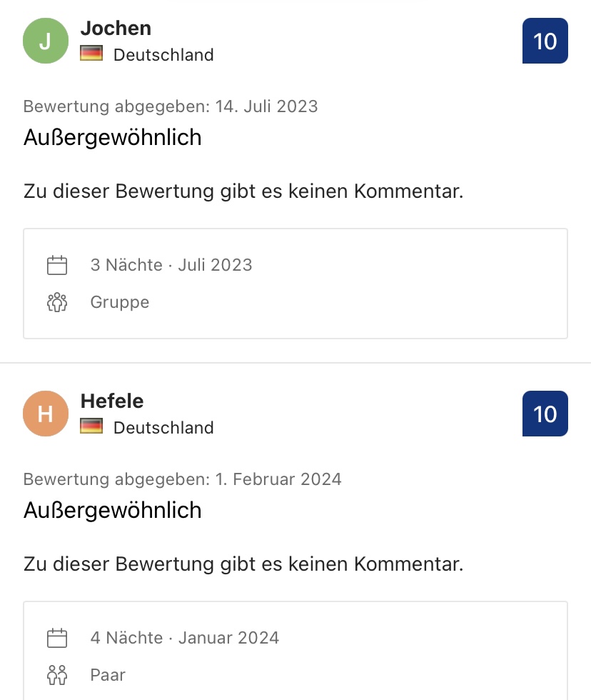Viewport: 591px width, 700px height.
Task: Click calendar icon beside 4 Nächte
Action: (57, 637)
